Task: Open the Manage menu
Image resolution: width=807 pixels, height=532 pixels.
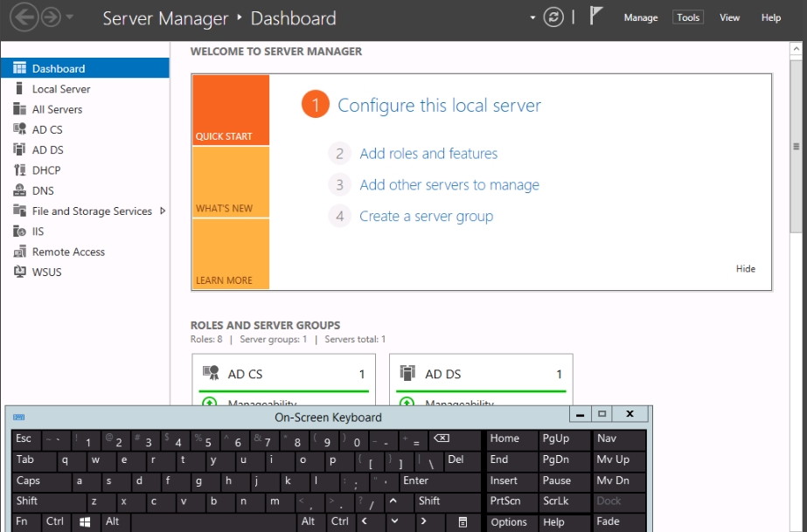Action: 640,17
